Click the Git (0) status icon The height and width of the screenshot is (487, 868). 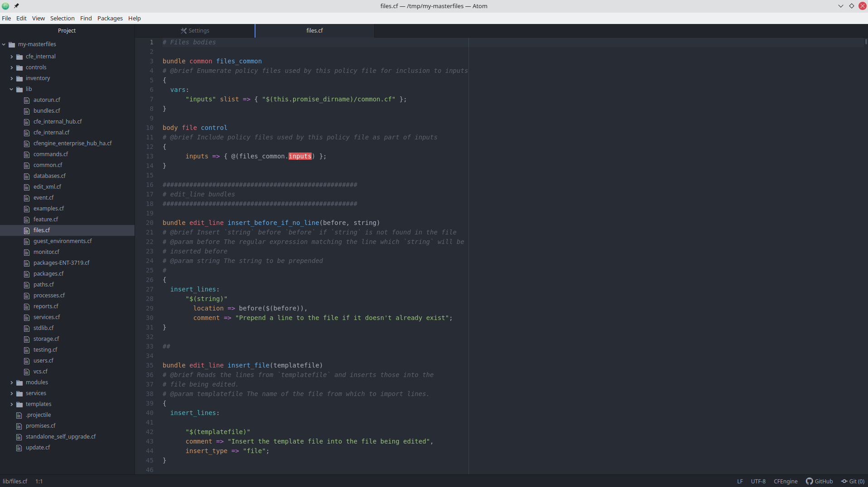pos(844,481)
